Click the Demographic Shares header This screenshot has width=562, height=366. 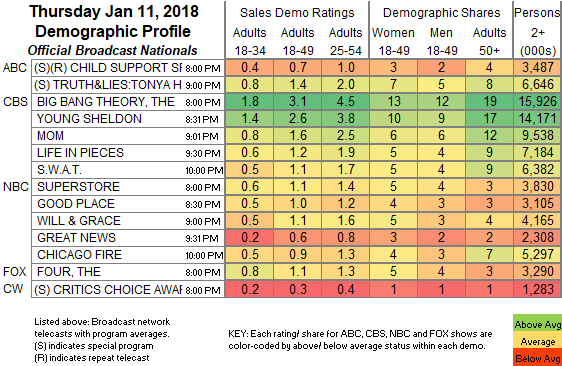click(x=441, y=13)
